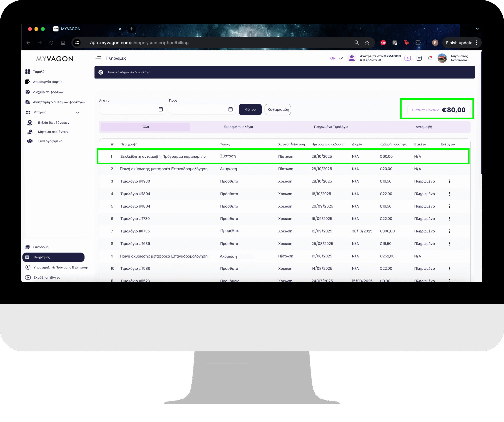504x422 pixels.
Task: Switch to Πληρωμένα Τιμολόγια tab
Action: (x=331, y=127)
